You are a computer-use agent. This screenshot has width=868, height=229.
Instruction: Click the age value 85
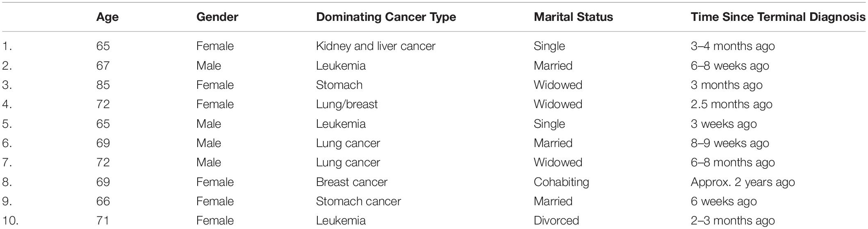tap(103, 85)
